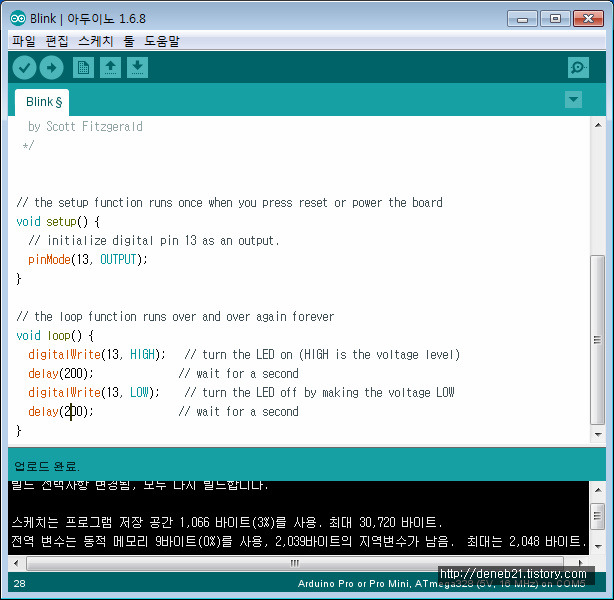Select the Blink sketch tab
The width and height of the screenshot is (614, 600).
pos(42,102)
